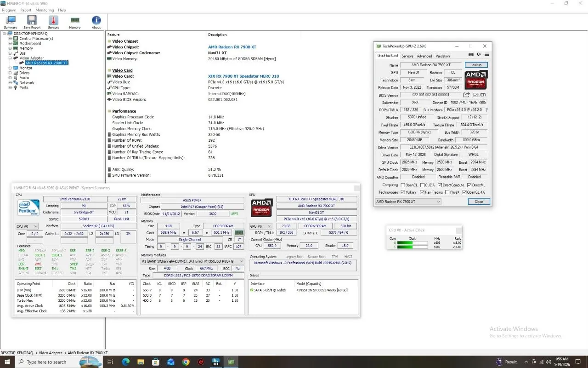Open the Help menu
This screenshot has width=588, height=368.
click(x=62, y=10)
